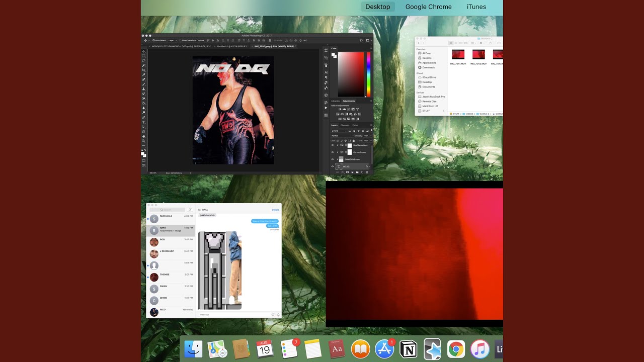Viewport: 644px width, 362px height.
Task: Click the foreground color swatch in the toolbar
Action: click(x=143, y=153)
